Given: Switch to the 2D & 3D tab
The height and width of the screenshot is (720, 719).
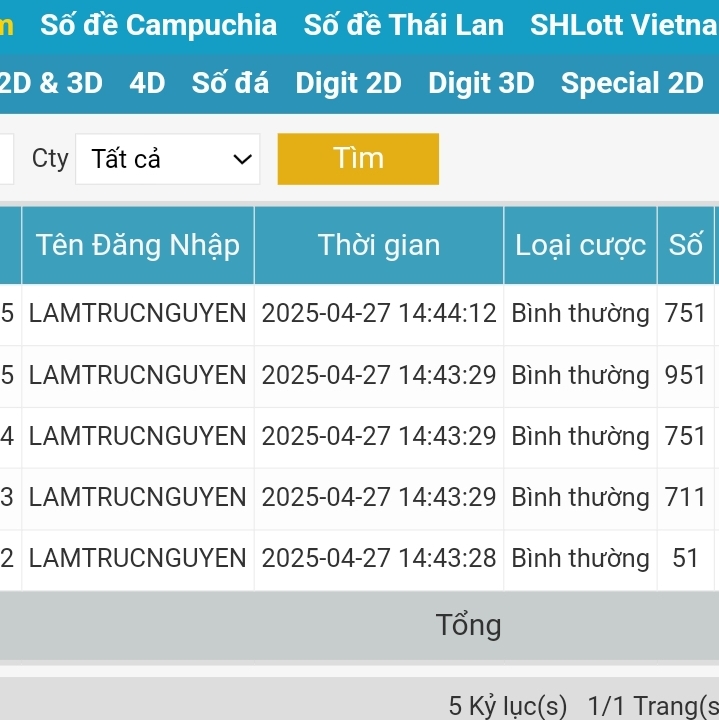Looking at the screenshot, I should click(50, 84).
